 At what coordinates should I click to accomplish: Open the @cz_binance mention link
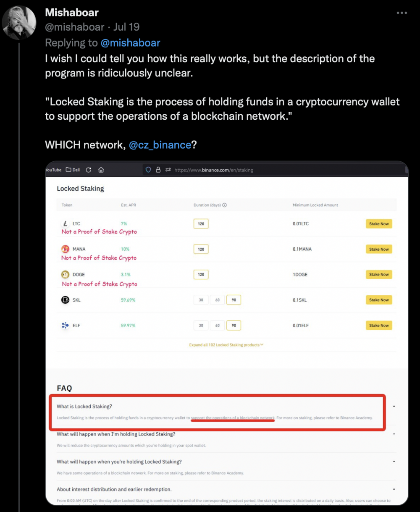pyautogui.click(x=160, y=145)
